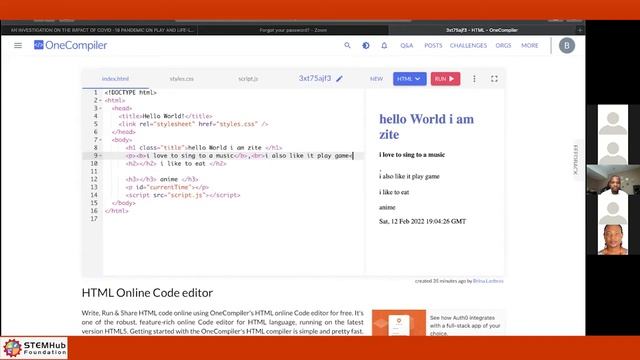Open the MORE menu
This screenshot has height=360, width=640.
coord(530,45)
